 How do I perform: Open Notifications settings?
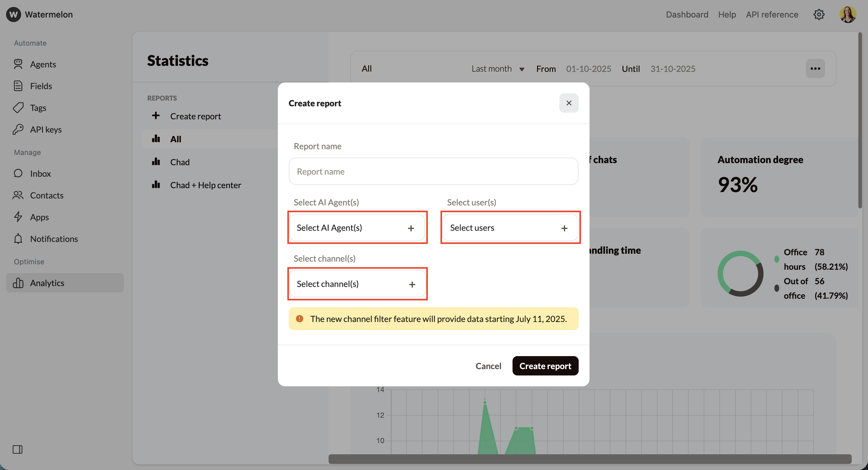[x=54, y=239]
